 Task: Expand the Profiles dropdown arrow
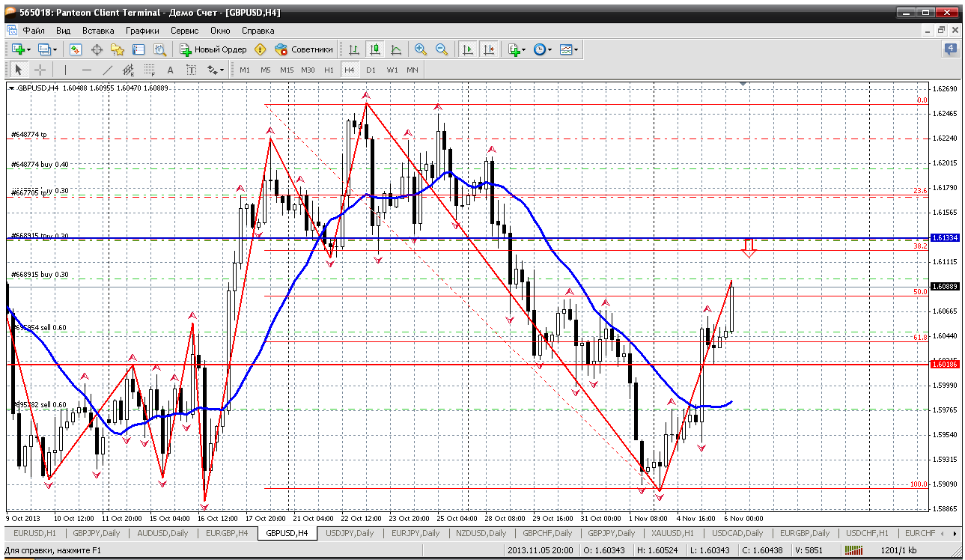coord(55,49)
